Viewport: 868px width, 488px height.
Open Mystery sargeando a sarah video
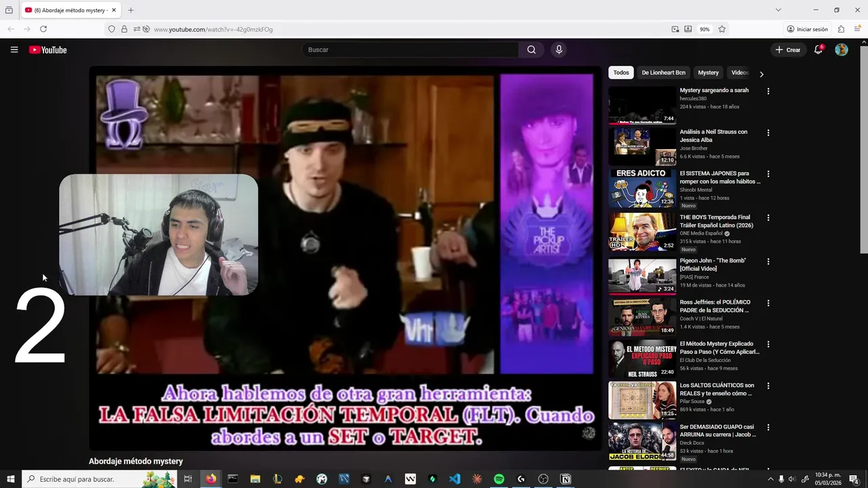tap(714, 90)
